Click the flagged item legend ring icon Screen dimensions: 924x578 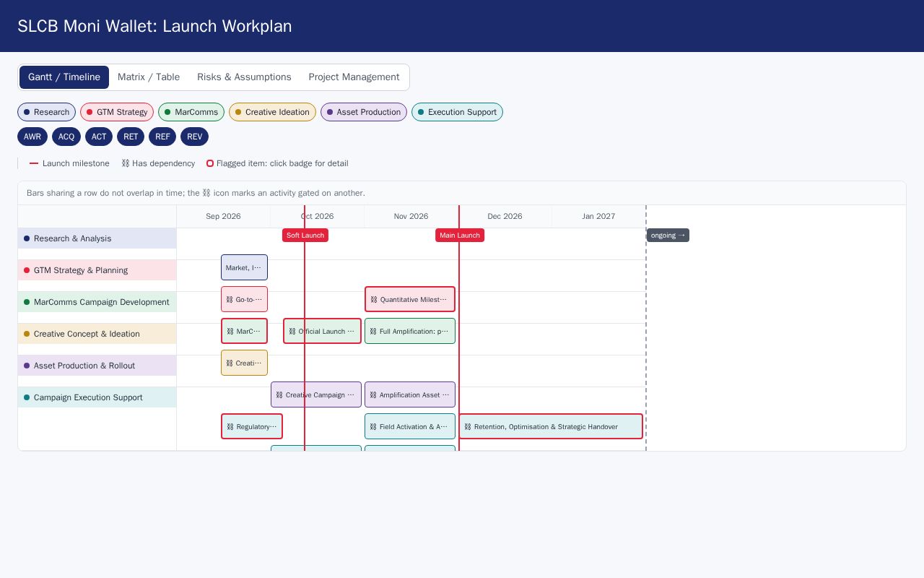(210, 163)
